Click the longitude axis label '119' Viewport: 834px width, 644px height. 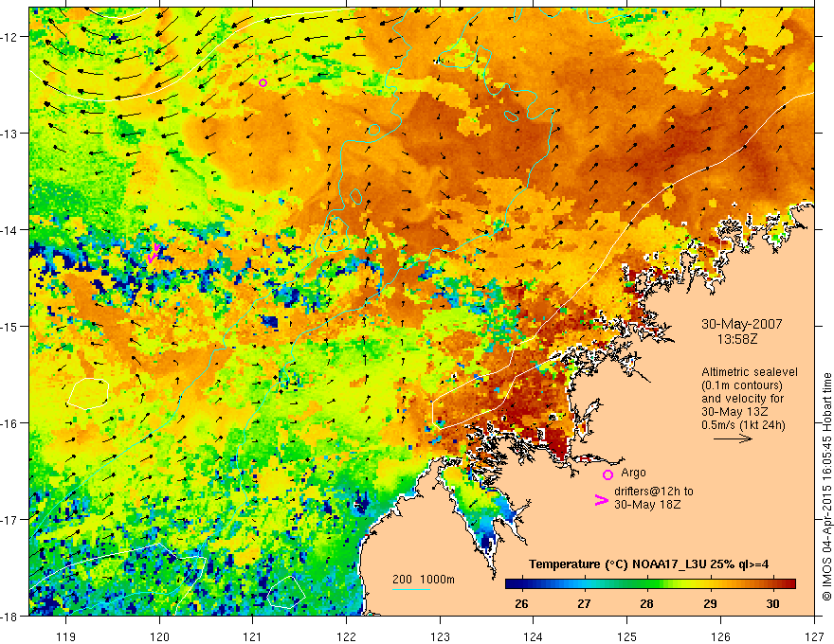pos(66,636)
